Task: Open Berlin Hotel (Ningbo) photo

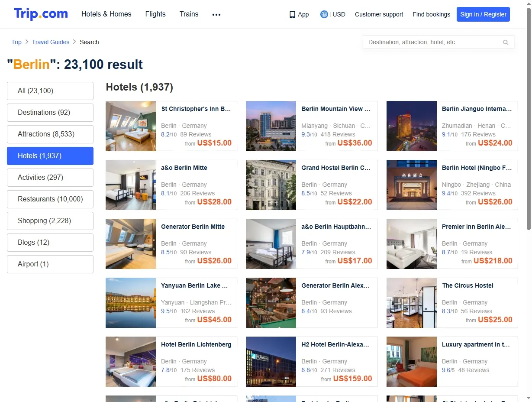Action: [x=412, y=185]
